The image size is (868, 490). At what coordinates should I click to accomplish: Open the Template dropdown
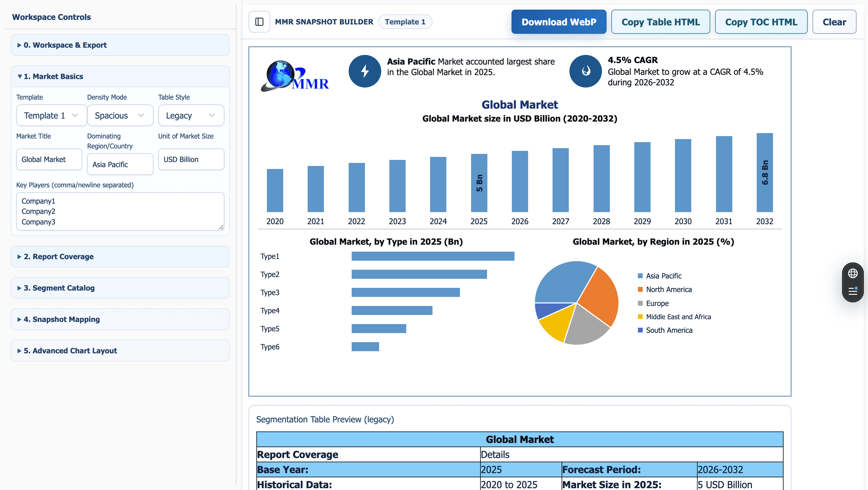pos(51,116)
